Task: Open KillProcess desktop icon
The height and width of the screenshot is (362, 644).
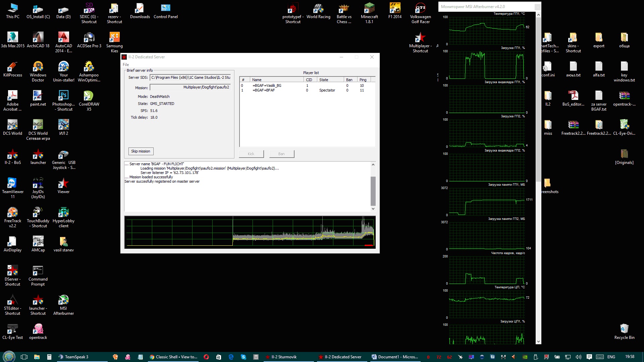Action: click(x=13, y=69)
